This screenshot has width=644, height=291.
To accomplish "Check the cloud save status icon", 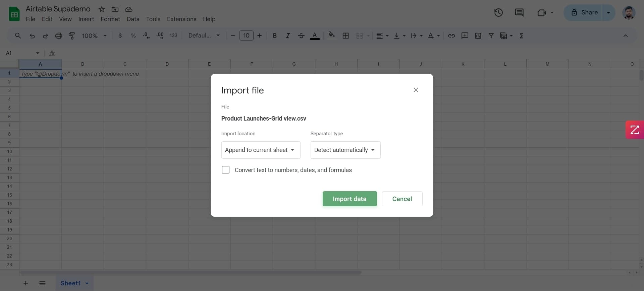I will click(128, 9).
